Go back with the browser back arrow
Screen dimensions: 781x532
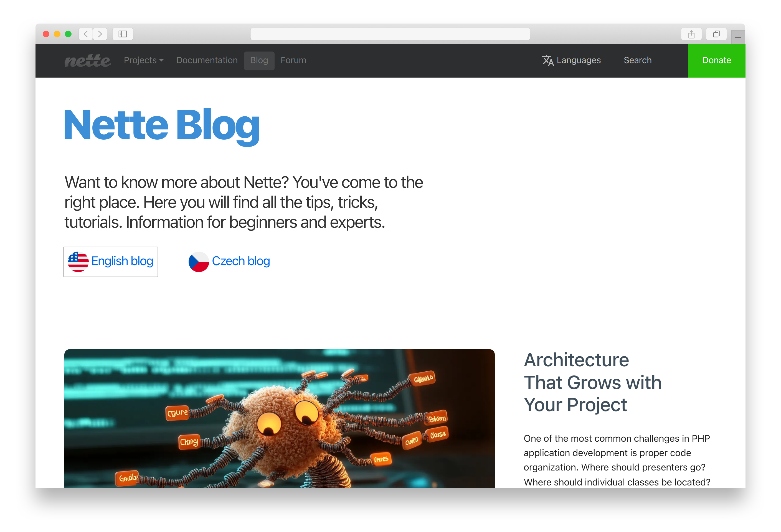[86, 34]
